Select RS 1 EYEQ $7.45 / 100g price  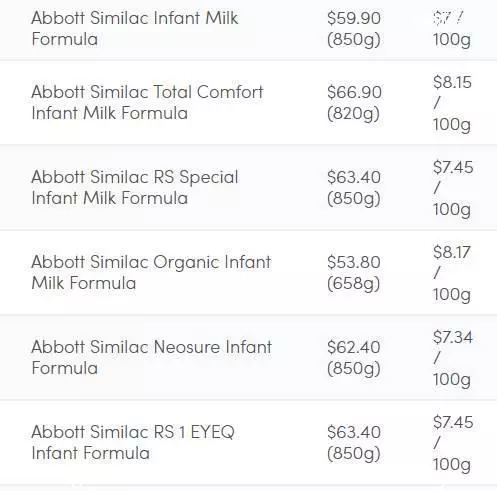(453, 443)
